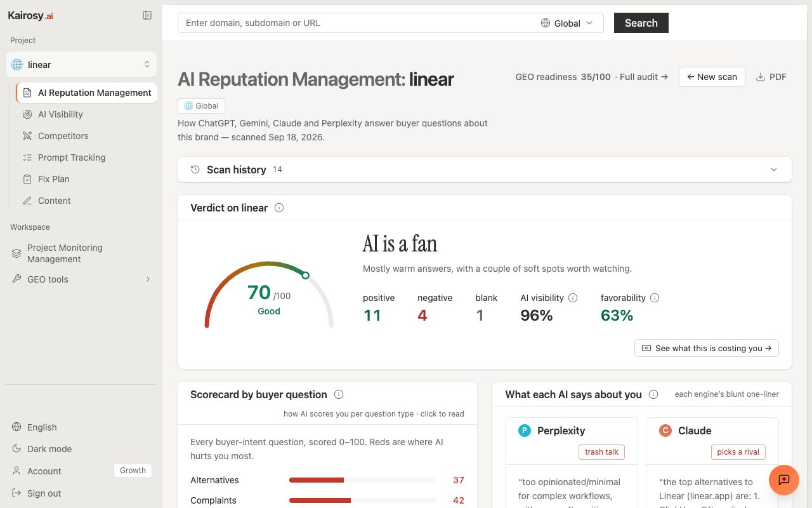Click info icon beside Scorecard by buyer question
This screenshot has width=812, height=508.
[x=339, y=394]
